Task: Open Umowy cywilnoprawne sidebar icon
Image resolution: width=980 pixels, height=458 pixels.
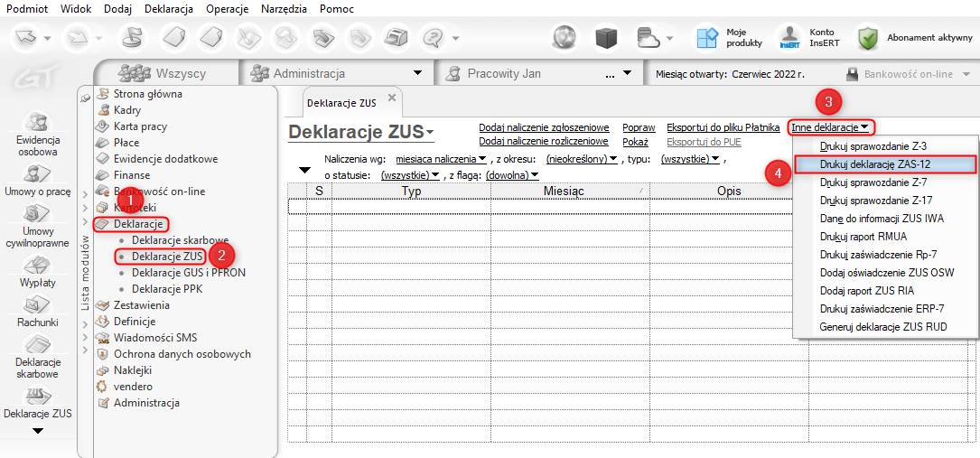Action: 38,225
